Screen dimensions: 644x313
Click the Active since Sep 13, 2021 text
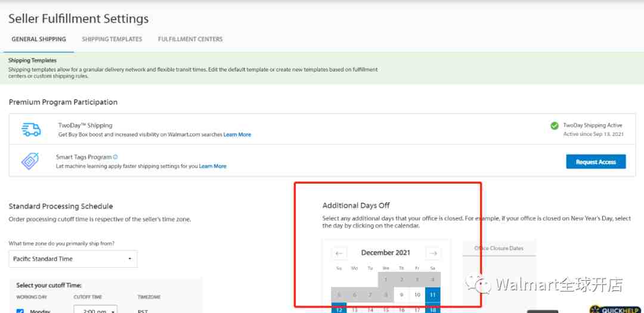[x=593, y=134]
